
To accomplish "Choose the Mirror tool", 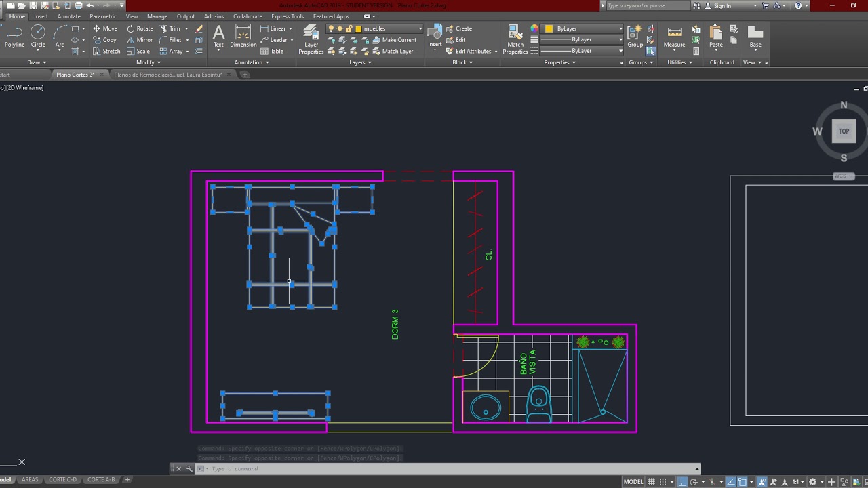I will [140, 39].
